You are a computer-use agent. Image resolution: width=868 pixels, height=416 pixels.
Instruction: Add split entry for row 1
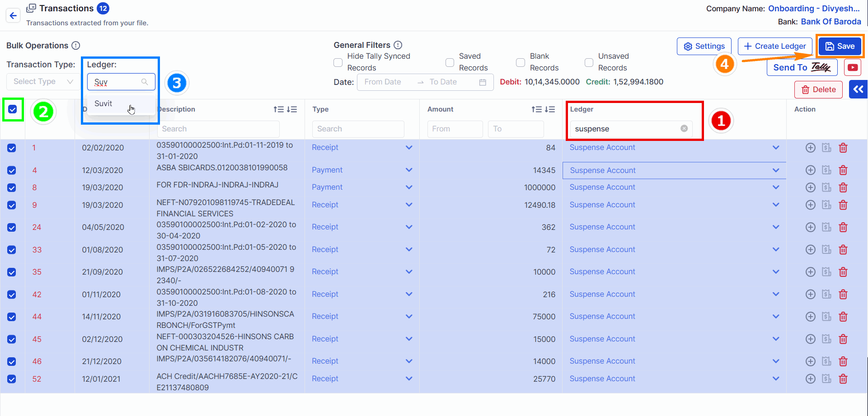click(811, 148)
